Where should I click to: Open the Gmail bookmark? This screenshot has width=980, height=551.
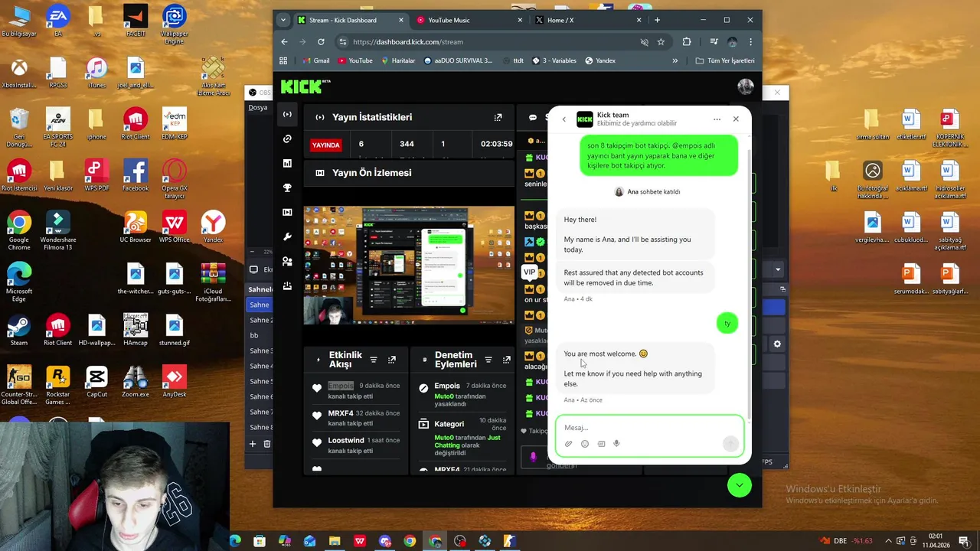pos(315,60)
